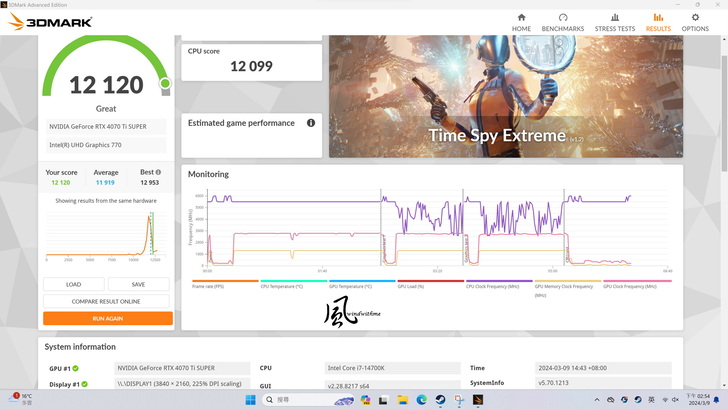Click the Intel(R) UHD Graphics 770 label
Viewport: 728px width, 410px height.
(106, 145)
